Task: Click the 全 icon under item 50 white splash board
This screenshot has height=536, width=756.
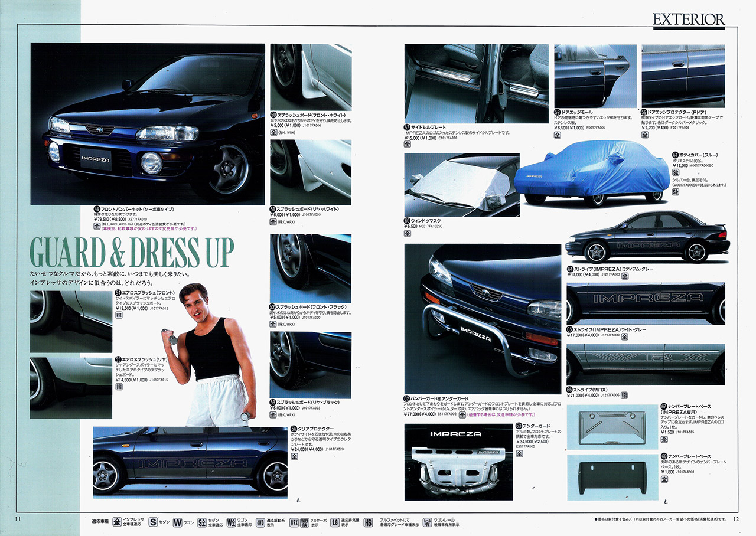Action: 273,132
